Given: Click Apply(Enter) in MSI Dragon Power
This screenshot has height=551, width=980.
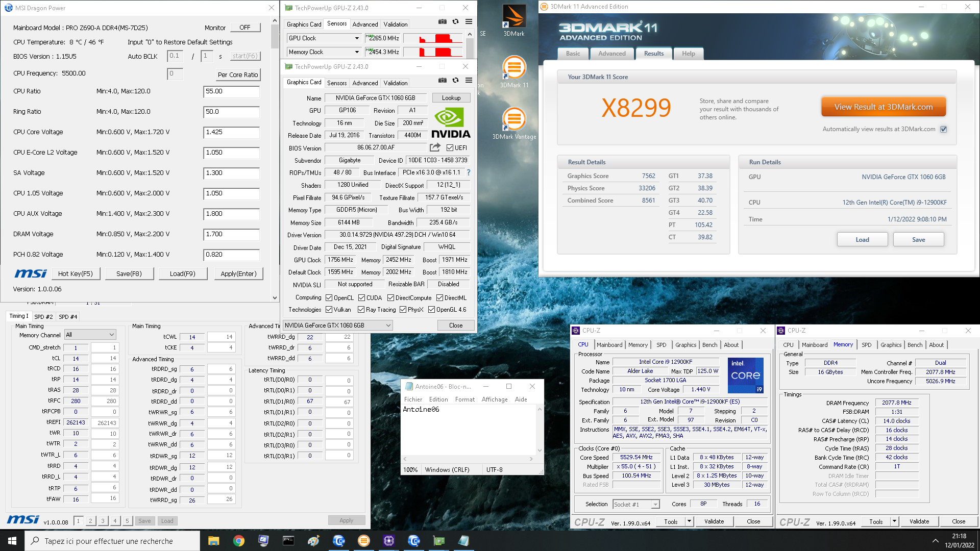Looking at the screenshot, I should click(x=238, y=273).
